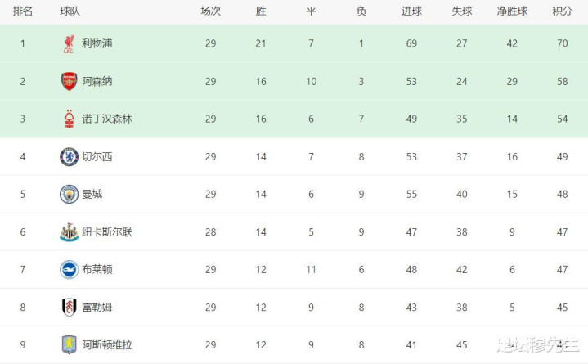Click the 净胜球 column header
This screenshot has width=588, height=364.
512,11
